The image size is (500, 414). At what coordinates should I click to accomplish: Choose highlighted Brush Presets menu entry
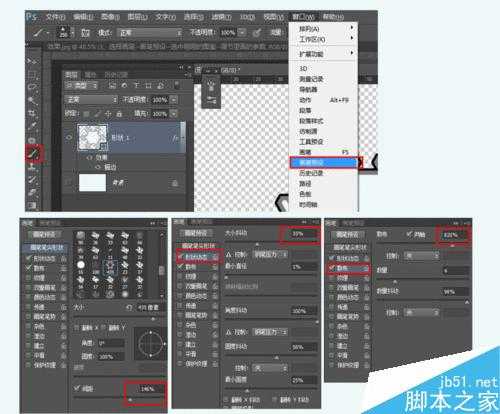pos(323,162)
